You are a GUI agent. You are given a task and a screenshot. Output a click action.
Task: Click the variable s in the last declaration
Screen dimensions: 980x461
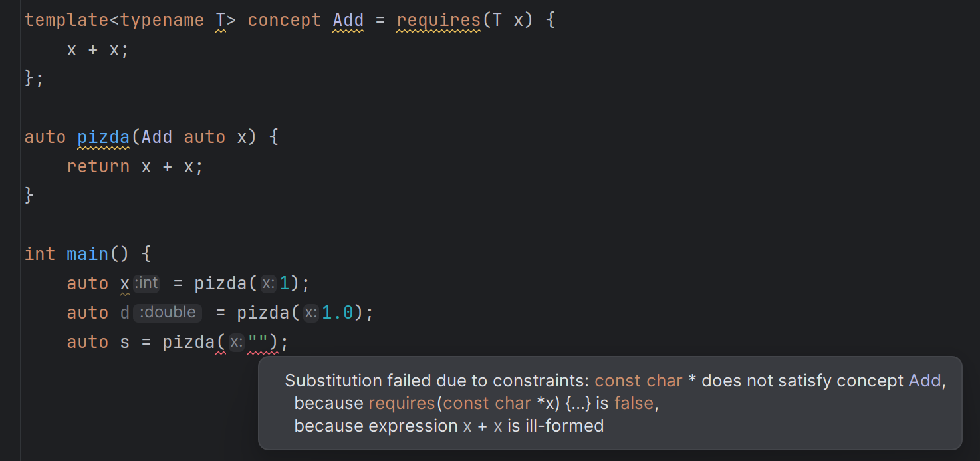click(125, 343)
